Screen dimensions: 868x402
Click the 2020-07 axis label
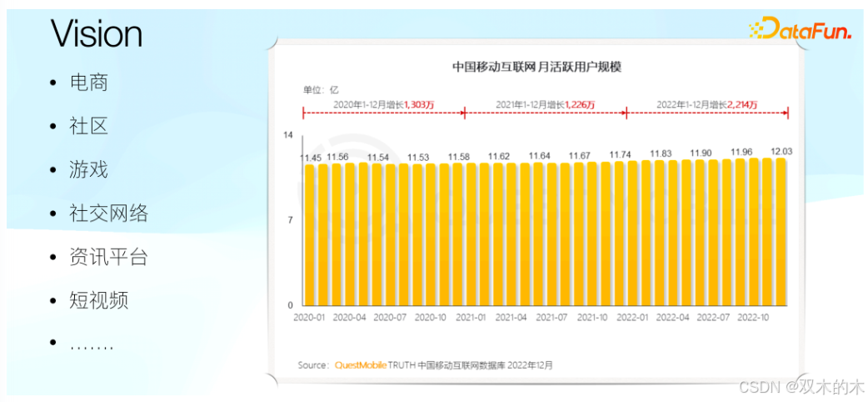tap(391, 319)
